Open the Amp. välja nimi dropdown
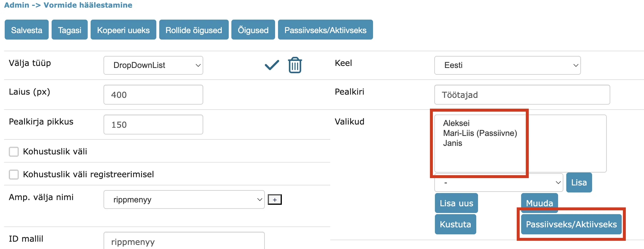The height and width of the screenshot is (249, 644). pyautogui.click(x=184, y=200)
